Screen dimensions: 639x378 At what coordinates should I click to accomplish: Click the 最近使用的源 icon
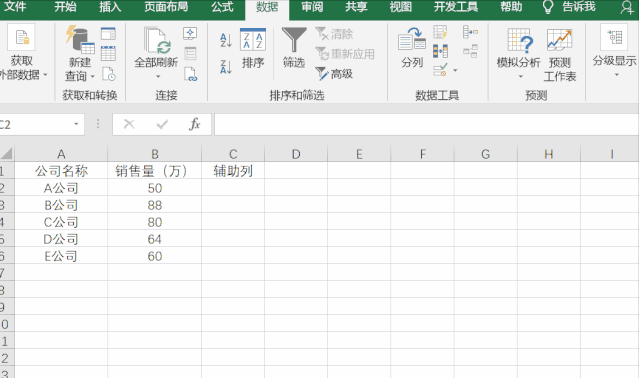pyautogui.click(x=108, y=74)
